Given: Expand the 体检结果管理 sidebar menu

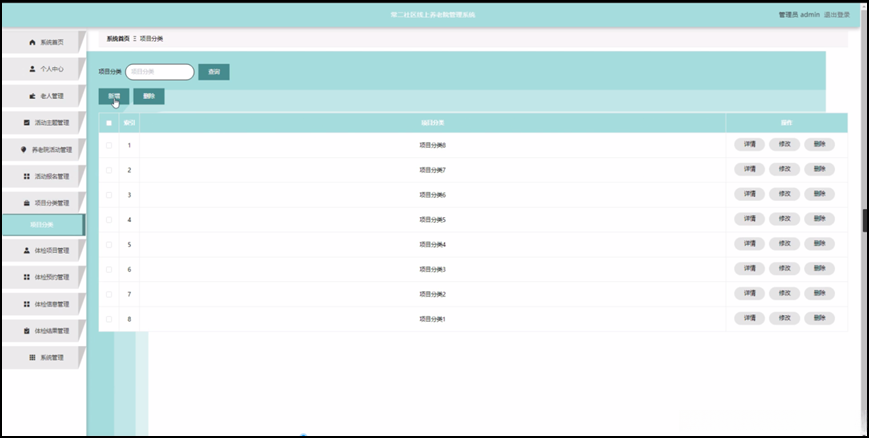Looking at the screenshot, I should 44,331.
